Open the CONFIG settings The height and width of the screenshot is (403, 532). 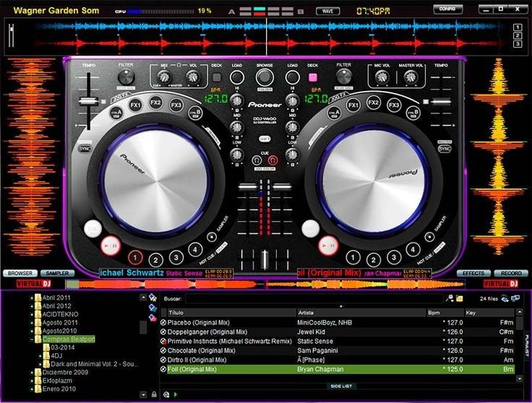tap(447, 9)
